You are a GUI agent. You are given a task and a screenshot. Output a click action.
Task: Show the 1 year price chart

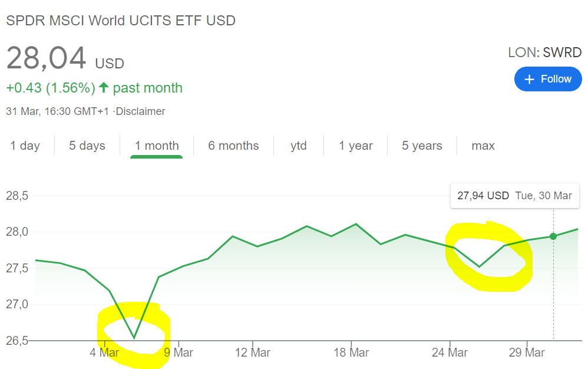356,146
